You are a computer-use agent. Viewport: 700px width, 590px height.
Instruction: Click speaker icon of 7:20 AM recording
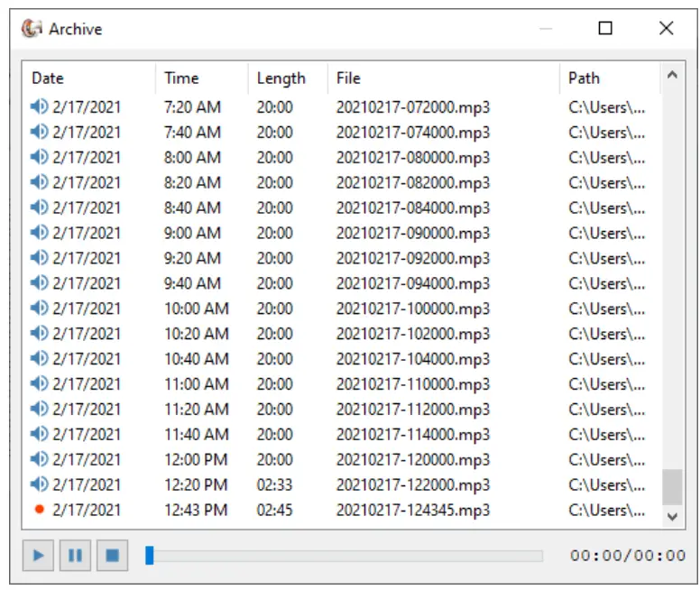pyautogui.click(x=40, y=106)
